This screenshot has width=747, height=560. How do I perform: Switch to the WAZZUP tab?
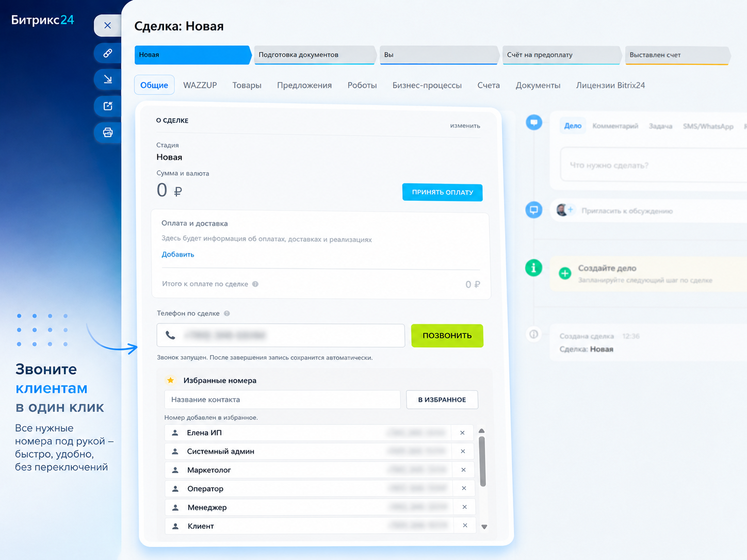[x=200, y=85]
